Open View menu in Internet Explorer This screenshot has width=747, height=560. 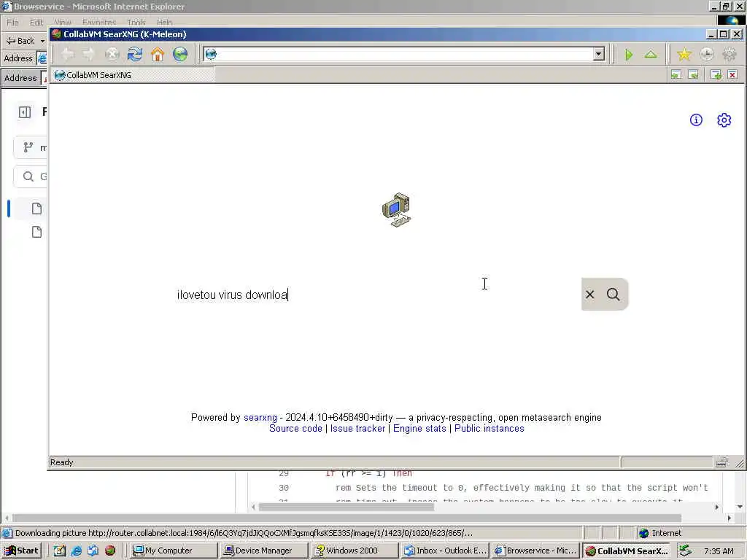(x=63, y=23)
